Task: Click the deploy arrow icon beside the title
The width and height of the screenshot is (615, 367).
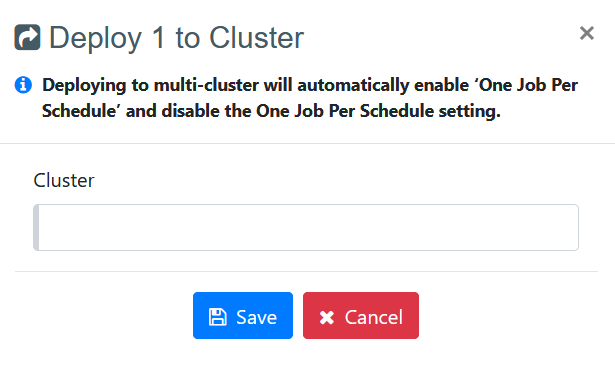Action: (x=27, y=37)
